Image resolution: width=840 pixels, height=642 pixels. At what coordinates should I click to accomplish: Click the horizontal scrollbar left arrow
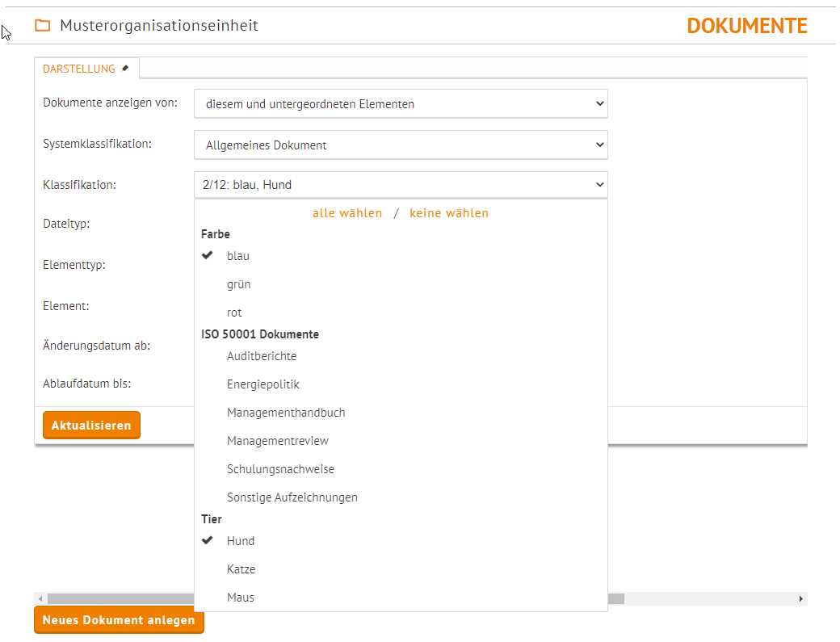click(40, 598)
